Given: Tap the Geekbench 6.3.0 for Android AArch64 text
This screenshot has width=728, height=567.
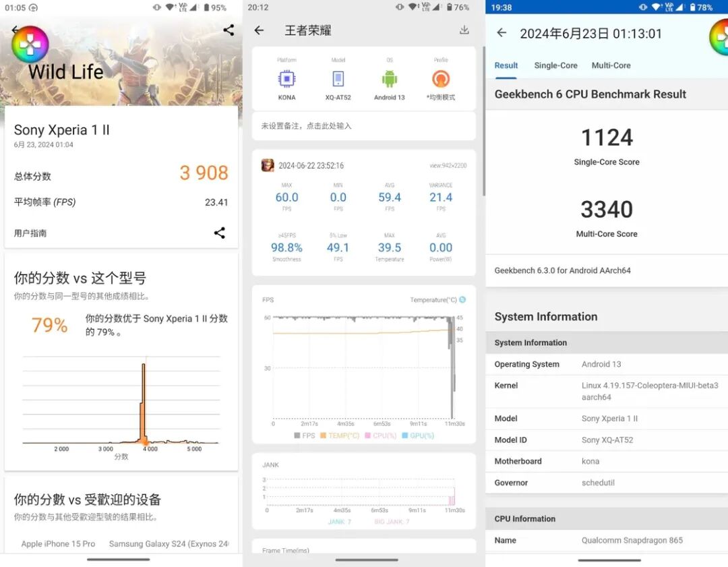Looking at the screenshot, I should [562, 270].
